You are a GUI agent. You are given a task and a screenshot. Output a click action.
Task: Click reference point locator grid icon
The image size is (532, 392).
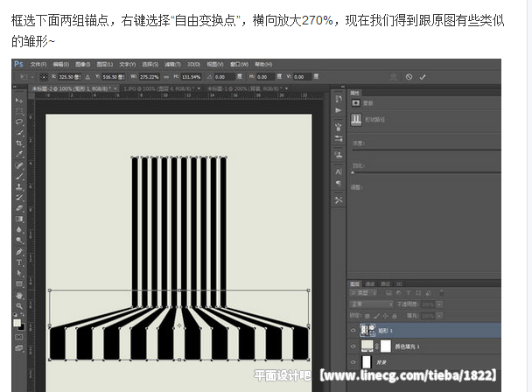coord(44,77)
